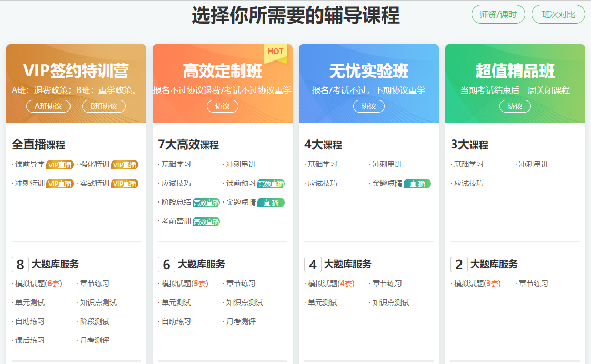Open 协议 under 高效定制班
The image size is (591, 364).
pyautogui.click(x=223, y=106)
